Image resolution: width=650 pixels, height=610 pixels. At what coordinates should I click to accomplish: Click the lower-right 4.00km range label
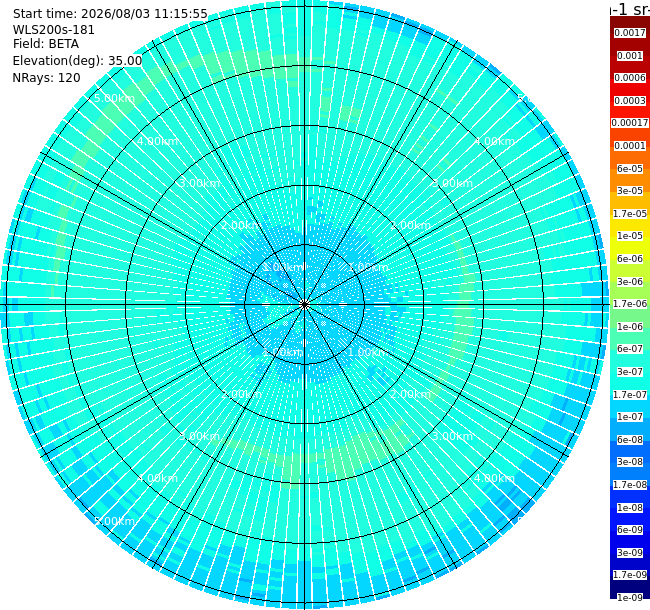495,478
